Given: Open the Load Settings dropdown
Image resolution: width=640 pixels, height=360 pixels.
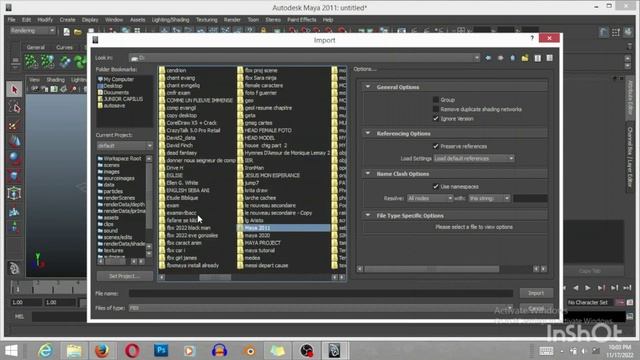Looking at the screenshot, I should pyautogui.click(x=473, y=158).
